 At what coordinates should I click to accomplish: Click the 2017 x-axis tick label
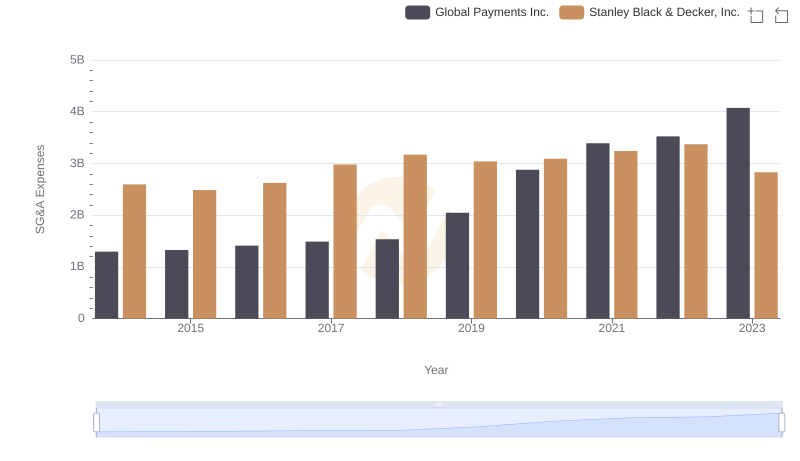331,328
